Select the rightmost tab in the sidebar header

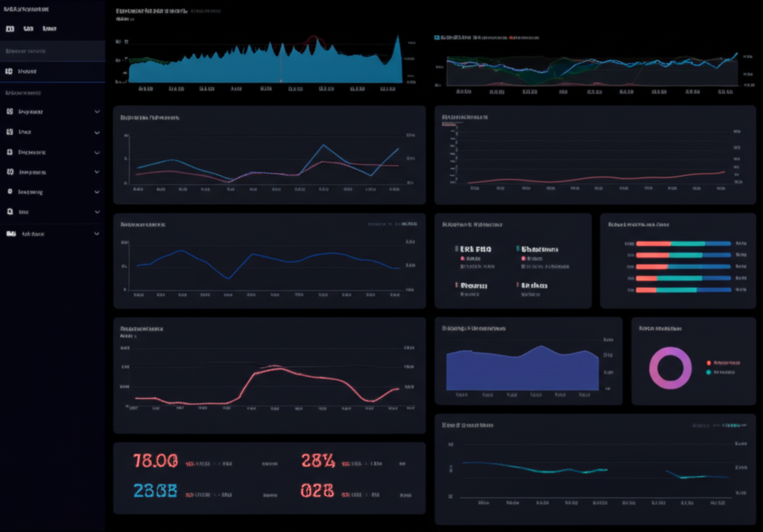pos(48,28)
